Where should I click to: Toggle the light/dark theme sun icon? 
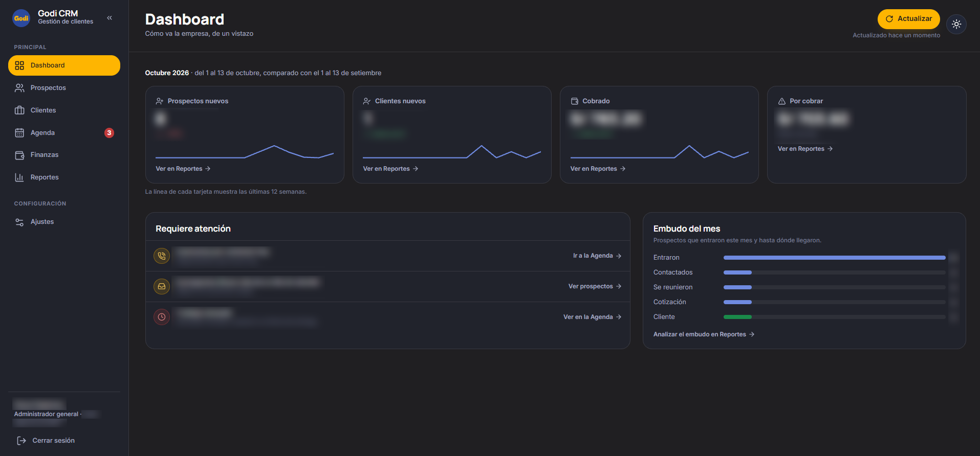pyautogui.click(x=956, y=24)
